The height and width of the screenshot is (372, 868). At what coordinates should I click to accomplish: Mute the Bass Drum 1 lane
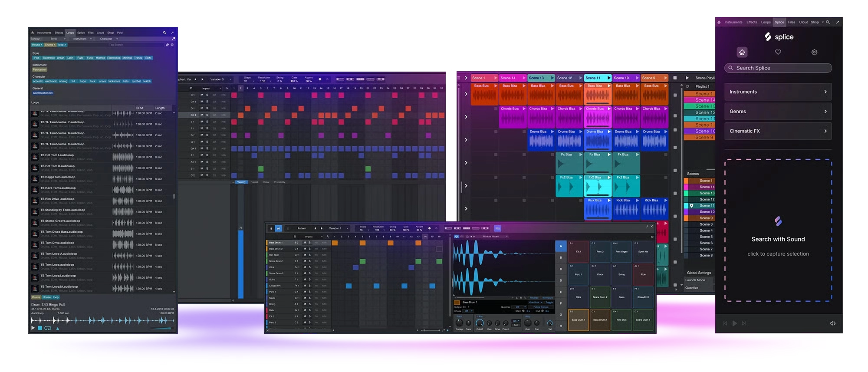coord(305,243)
